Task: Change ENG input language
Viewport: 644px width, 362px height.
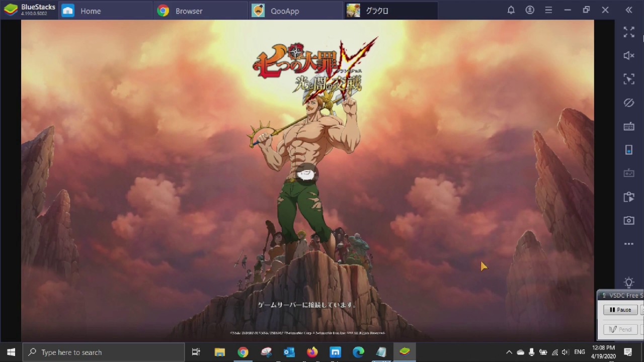Action: tap(580, 352)
